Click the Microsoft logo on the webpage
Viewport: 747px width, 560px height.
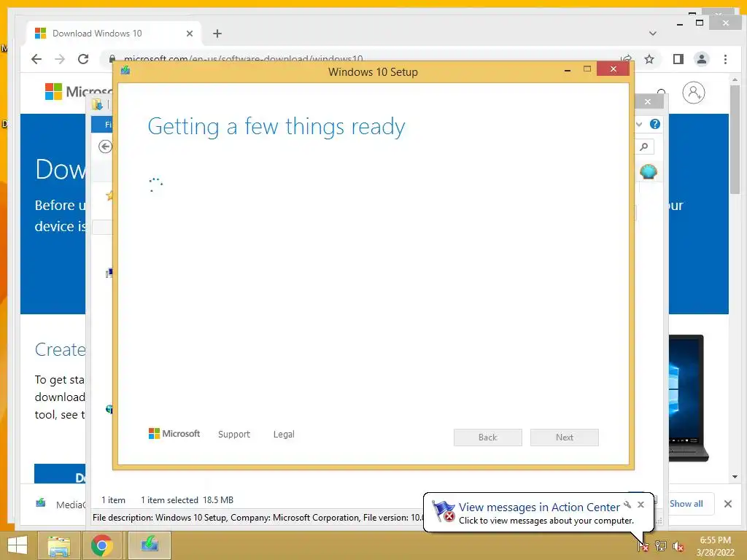click(x=79, y=91)
